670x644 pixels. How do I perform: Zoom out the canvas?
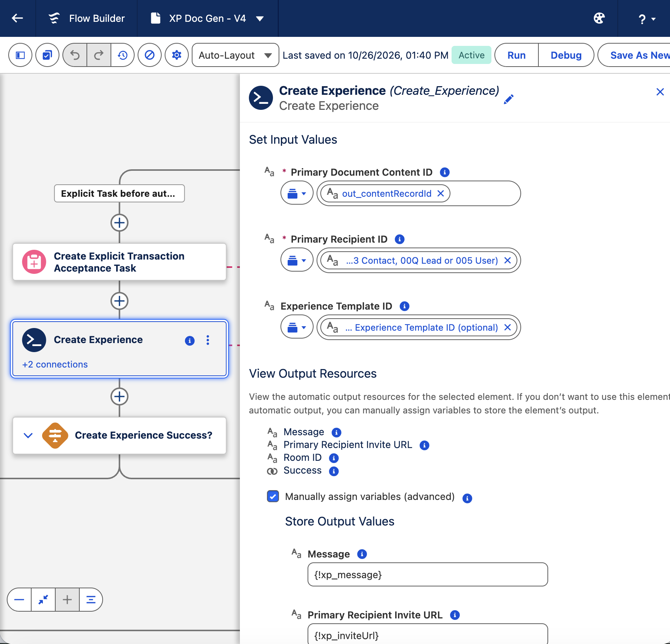[19, 600]
